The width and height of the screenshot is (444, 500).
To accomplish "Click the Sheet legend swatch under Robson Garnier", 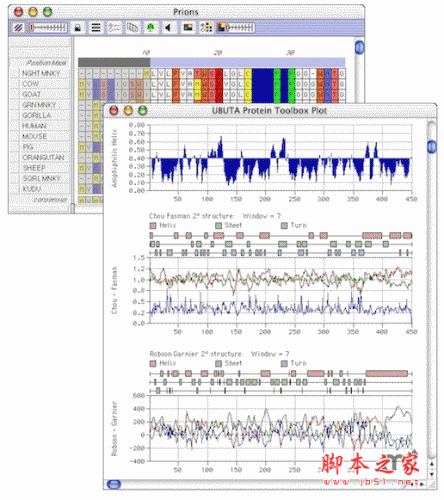I will (x=218, y=363).
